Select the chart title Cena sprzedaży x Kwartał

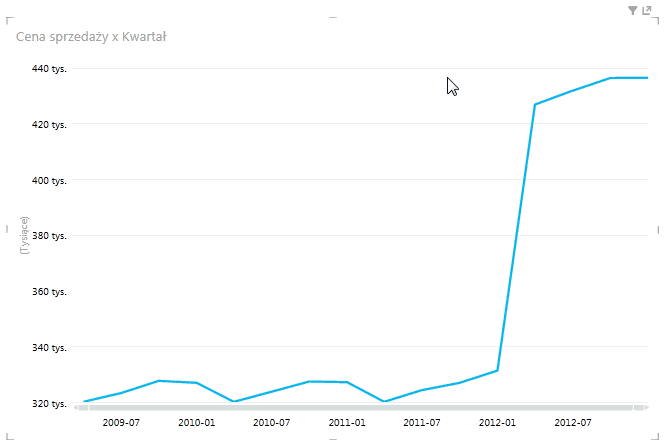click(91, 37)
